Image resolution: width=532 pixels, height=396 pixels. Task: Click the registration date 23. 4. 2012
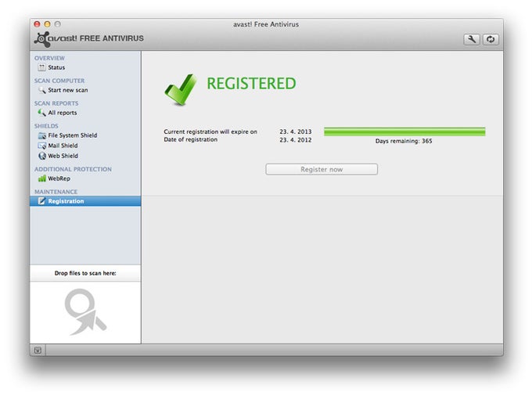[x=296, y=140]
